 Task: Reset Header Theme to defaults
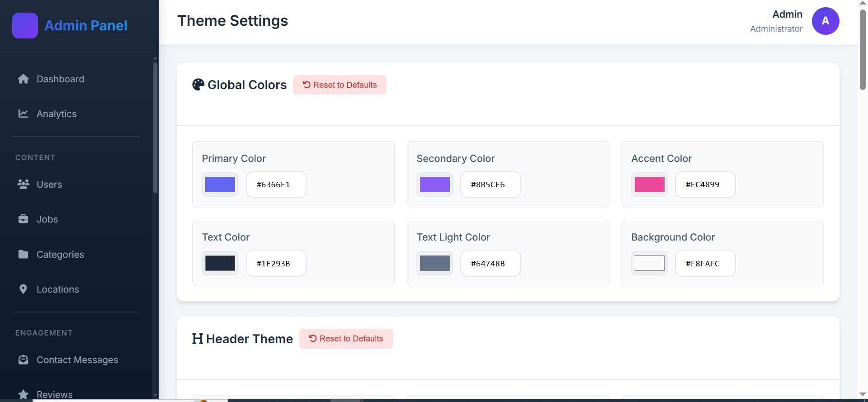[346, 339]
